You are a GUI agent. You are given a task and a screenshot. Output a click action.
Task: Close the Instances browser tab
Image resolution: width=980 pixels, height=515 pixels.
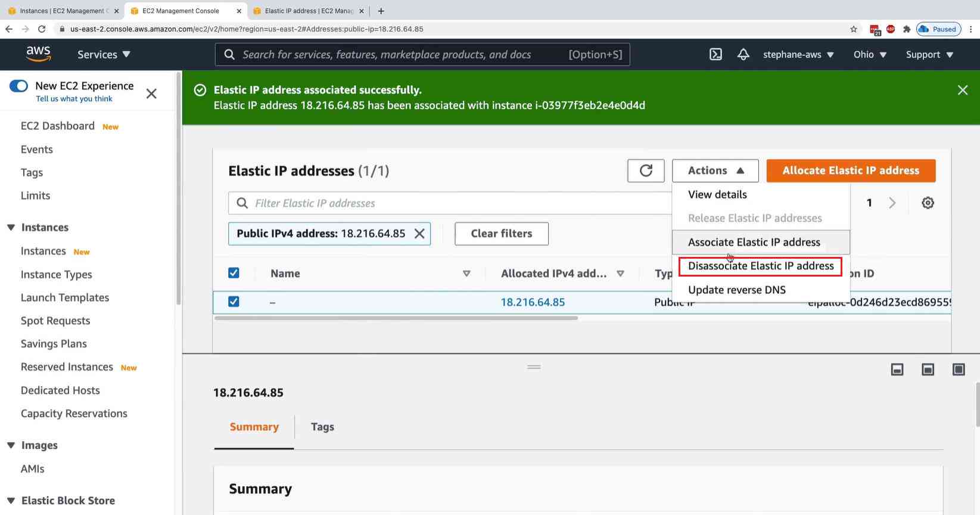pyautogui.click(x=116, y=11)
